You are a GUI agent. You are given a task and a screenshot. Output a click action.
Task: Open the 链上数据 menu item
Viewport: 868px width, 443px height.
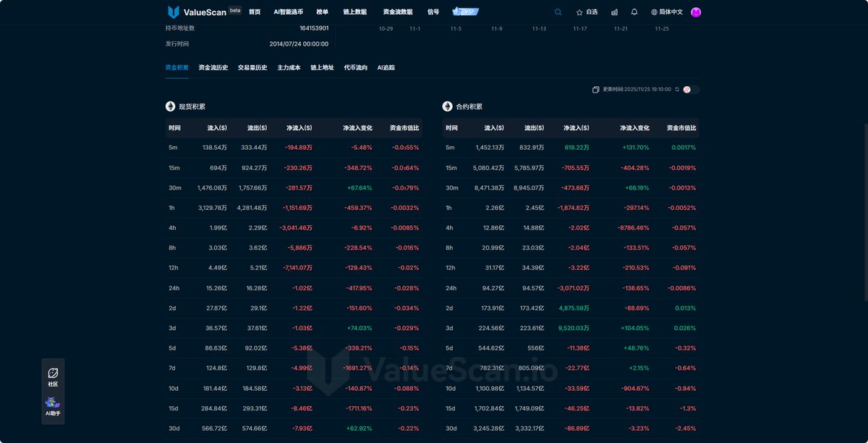[354, 12]
